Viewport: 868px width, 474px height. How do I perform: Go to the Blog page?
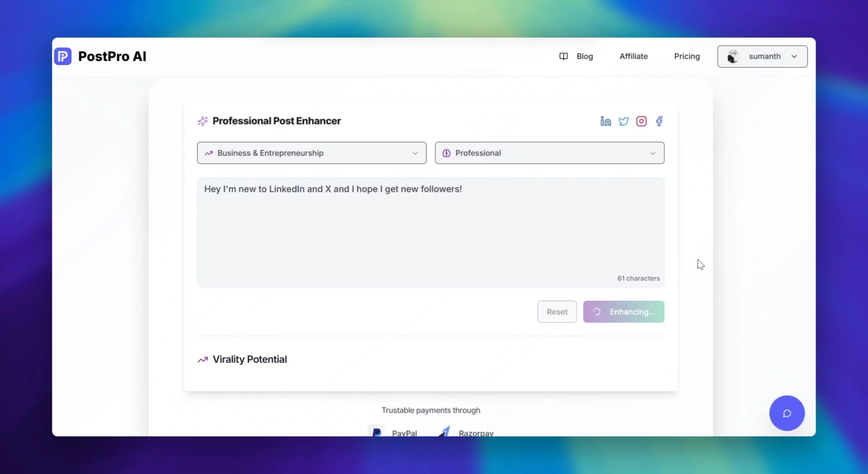tap(585, 57)
